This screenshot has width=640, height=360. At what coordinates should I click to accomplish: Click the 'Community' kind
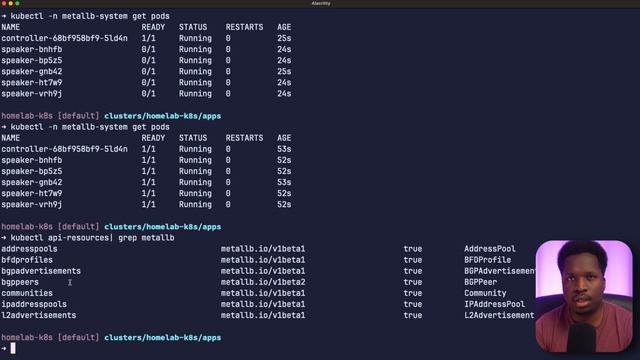485,293
